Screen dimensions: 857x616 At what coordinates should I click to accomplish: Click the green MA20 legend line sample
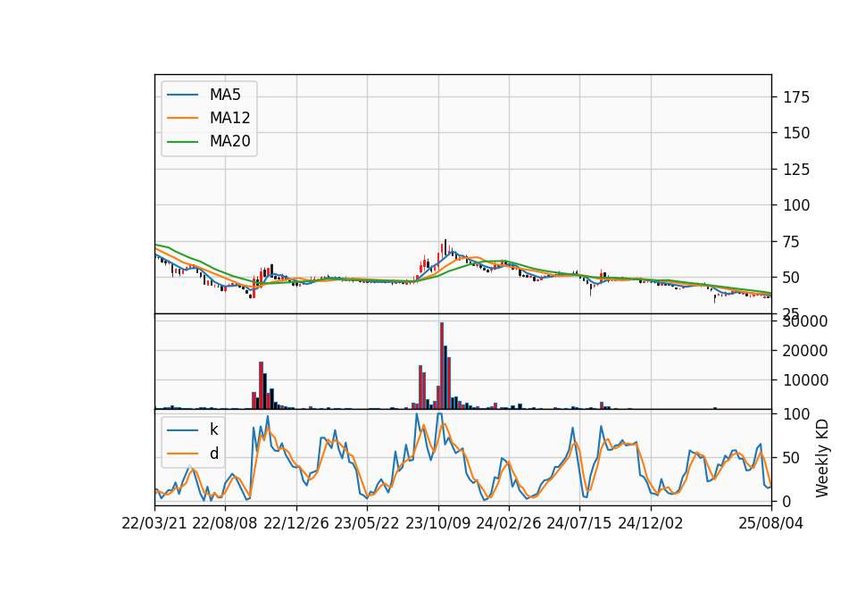pos(182,142)
